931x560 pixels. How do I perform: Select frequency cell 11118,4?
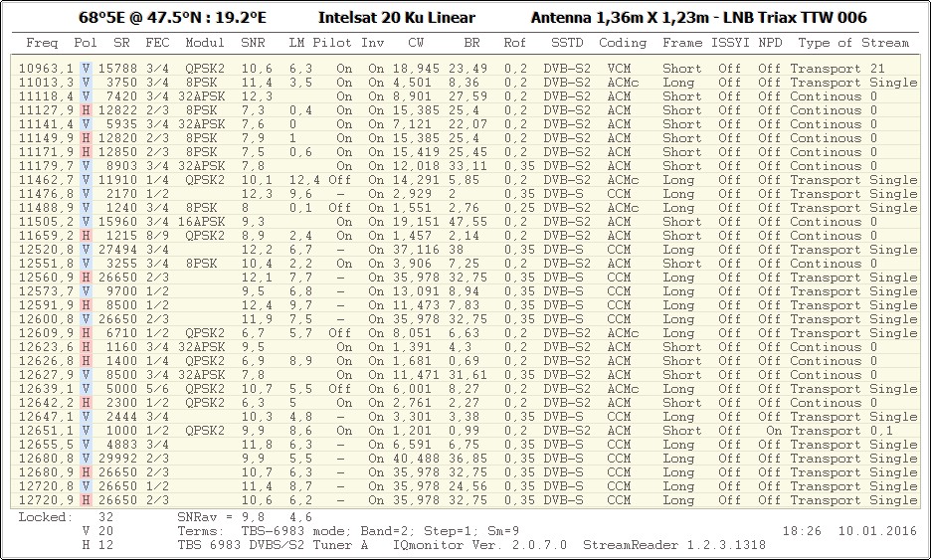pyautogui.click(x=46, y=96)
